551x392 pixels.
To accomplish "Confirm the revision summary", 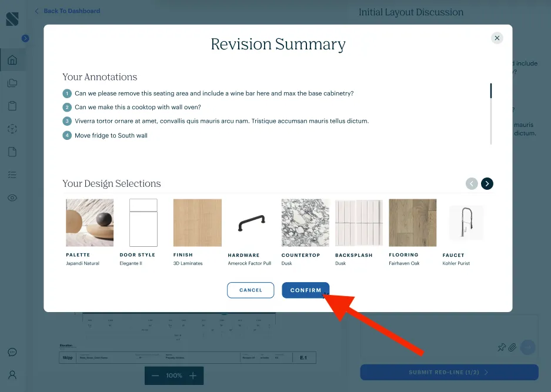I will click(x=305, y=290).
